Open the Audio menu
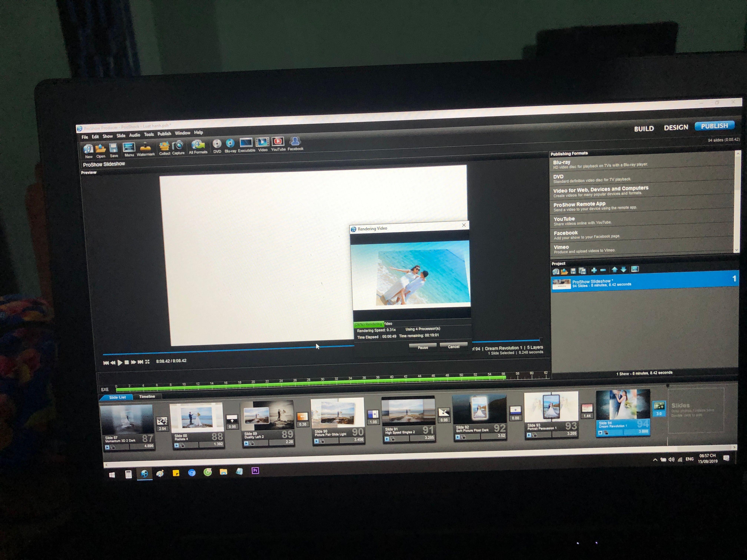This screenshot has width=747, height=560. coord(134,135)
